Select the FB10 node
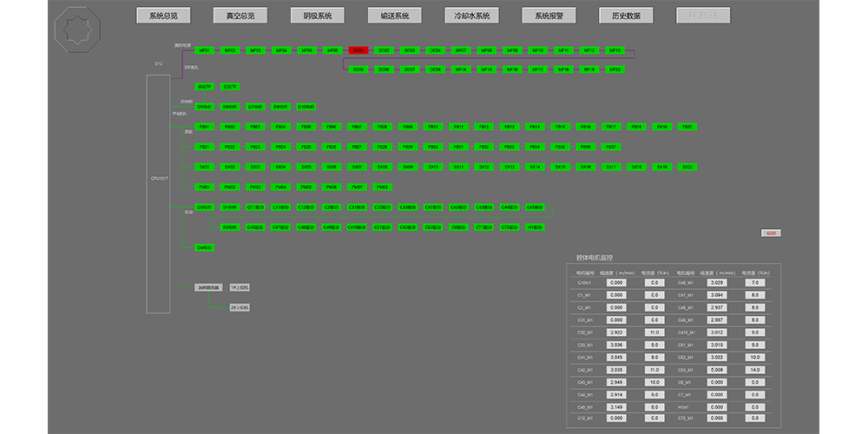This screenshot has width=868, height=434. [x=433, y=127]
